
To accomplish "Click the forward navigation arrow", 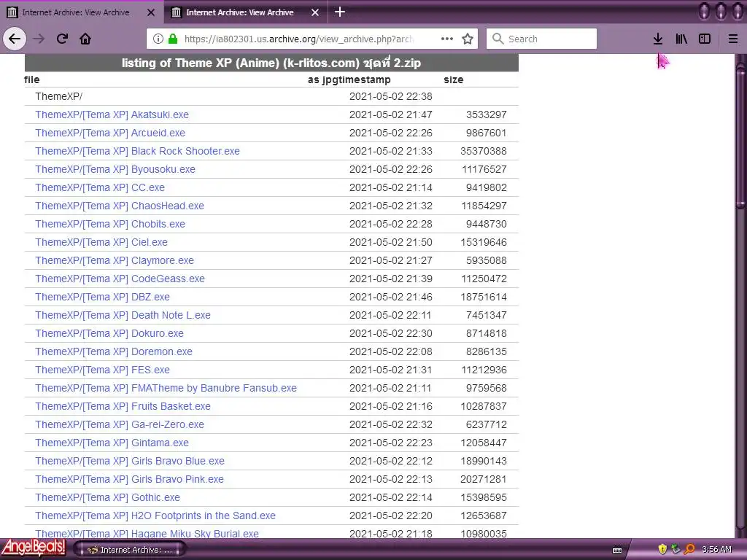I will [39, 39].
